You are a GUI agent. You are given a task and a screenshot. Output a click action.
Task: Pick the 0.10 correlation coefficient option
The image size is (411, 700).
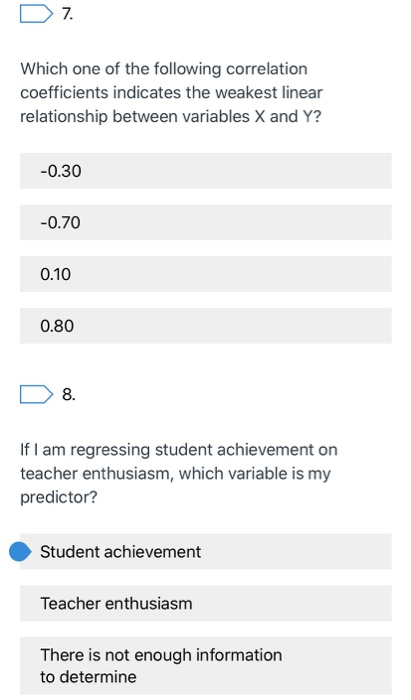[x=206, y=274]
